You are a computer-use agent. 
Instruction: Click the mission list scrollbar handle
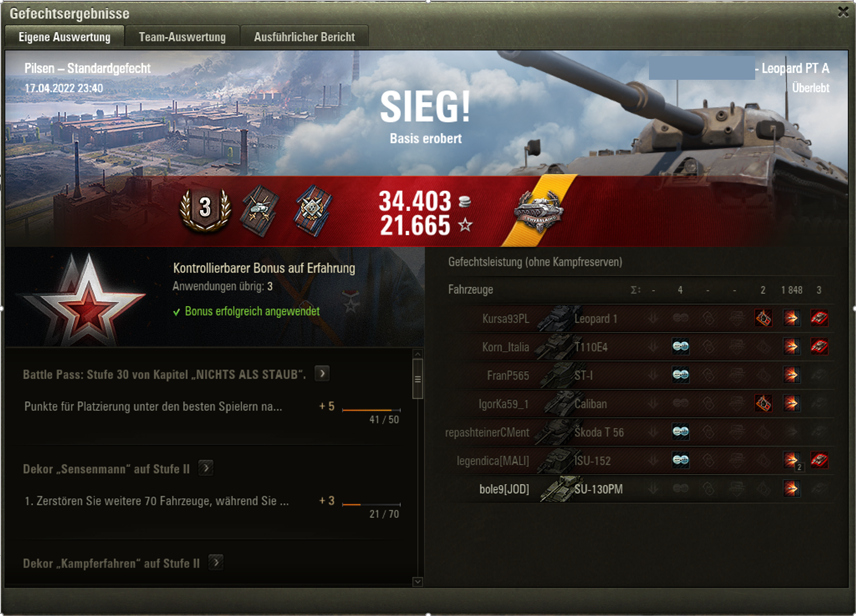[x=418, y=379]
